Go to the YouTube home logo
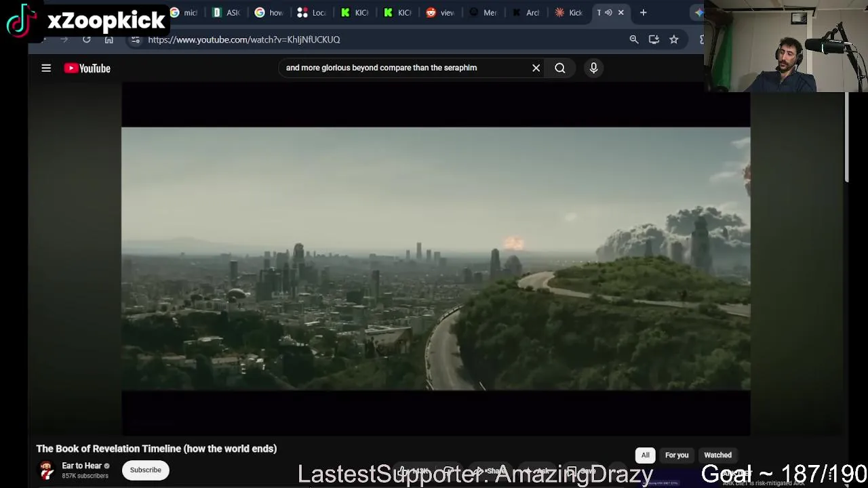The image size is (868, 488). coord(87,68)
